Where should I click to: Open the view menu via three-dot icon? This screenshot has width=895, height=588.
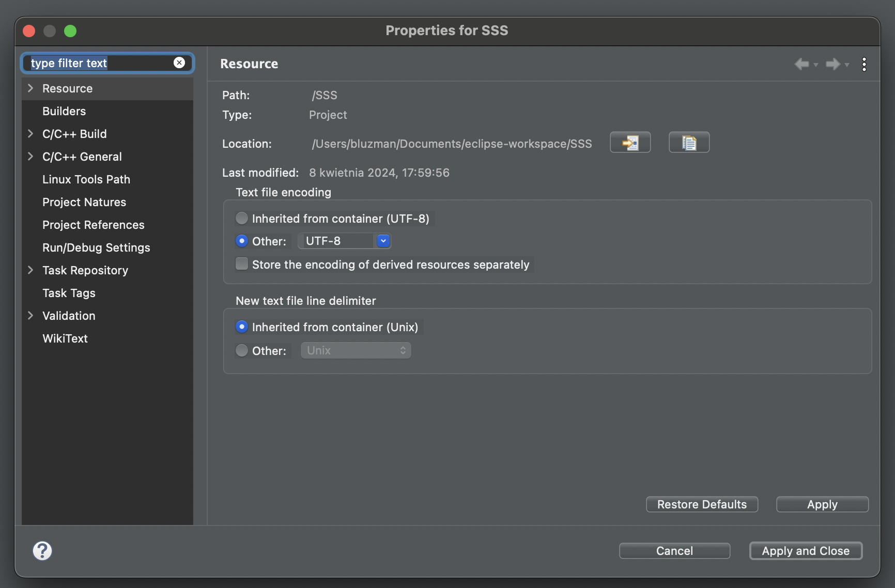pyautogui.click(x=864, y=64)
